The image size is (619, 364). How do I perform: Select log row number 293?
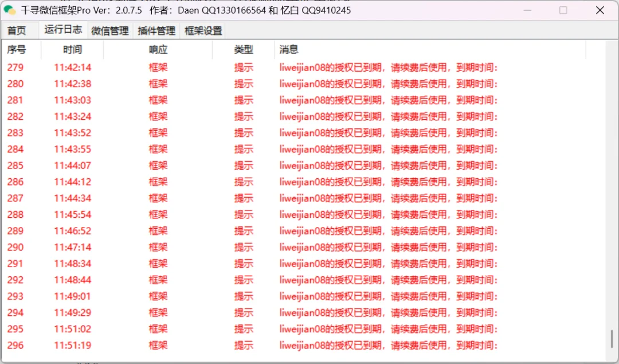click(15, 296)
